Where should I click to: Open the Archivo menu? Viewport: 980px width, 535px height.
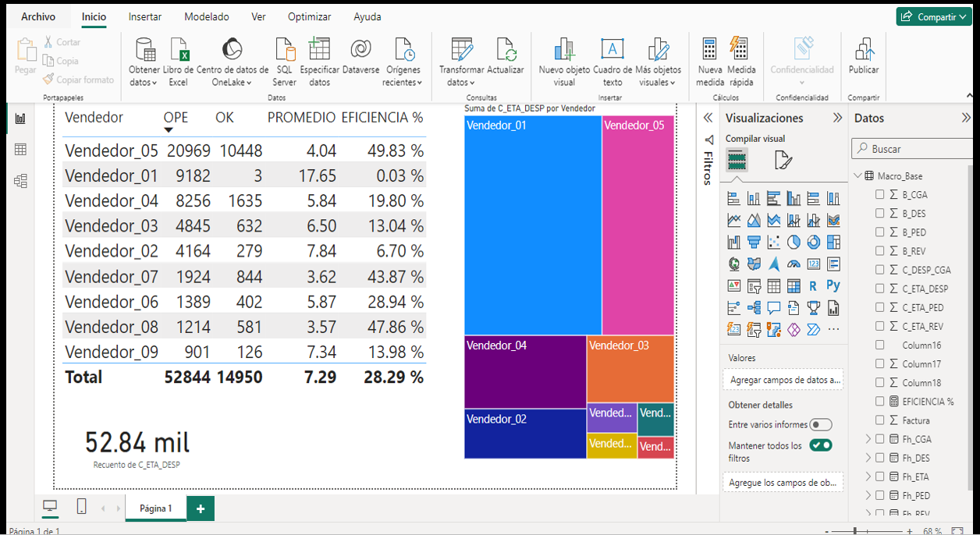point(38,16)
